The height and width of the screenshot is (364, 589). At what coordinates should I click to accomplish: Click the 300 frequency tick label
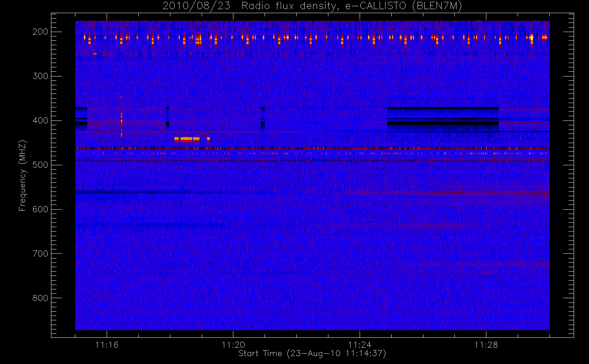pyautogui.click(x=40, y=76)
